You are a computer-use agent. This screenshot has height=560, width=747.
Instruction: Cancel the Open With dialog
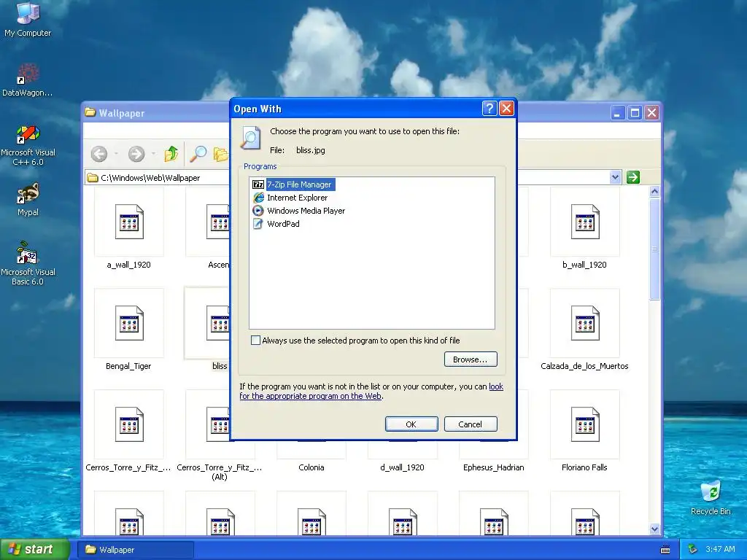pyautogui.click(x=471, y=424)
